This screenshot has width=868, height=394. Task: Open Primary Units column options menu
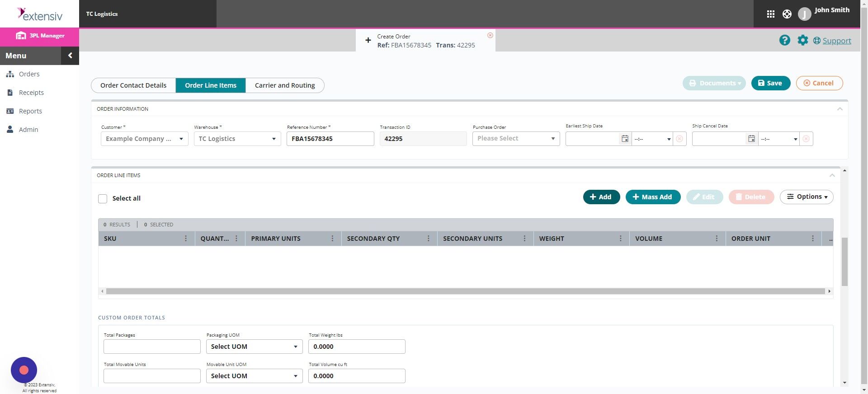click(332, 239)
